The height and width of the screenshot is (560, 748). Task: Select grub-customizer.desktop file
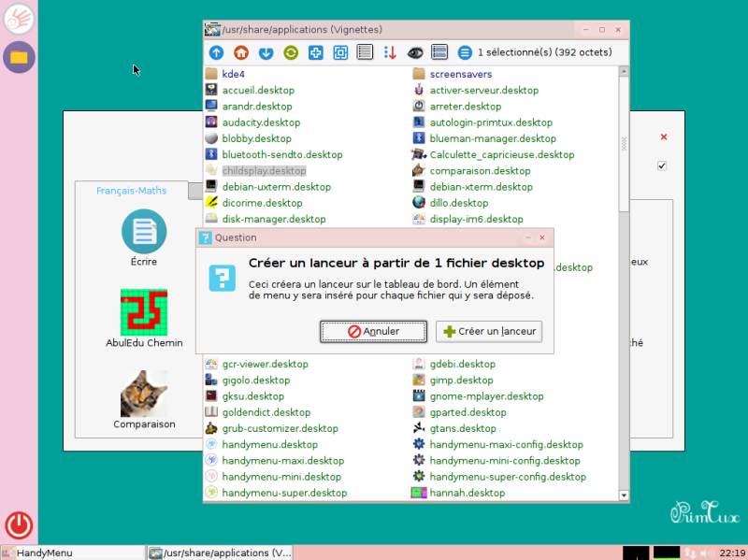[280, 428]
